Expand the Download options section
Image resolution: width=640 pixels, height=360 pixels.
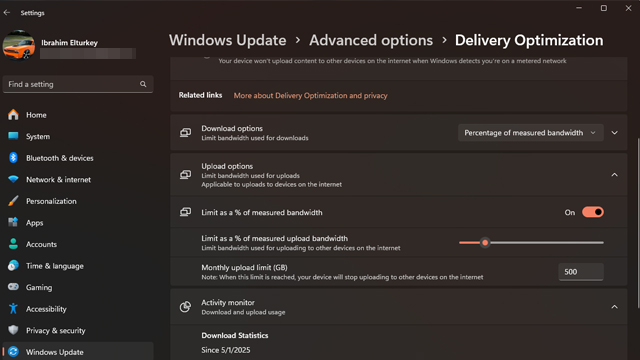pyautogui.click(x=614, y=133)
